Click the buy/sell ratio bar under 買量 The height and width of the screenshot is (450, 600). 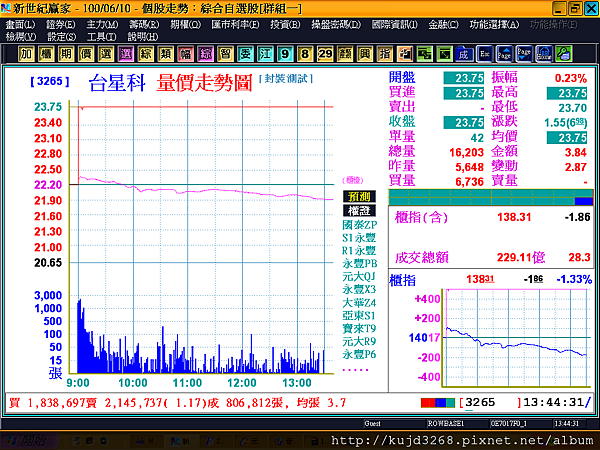(x=491, y=197)
